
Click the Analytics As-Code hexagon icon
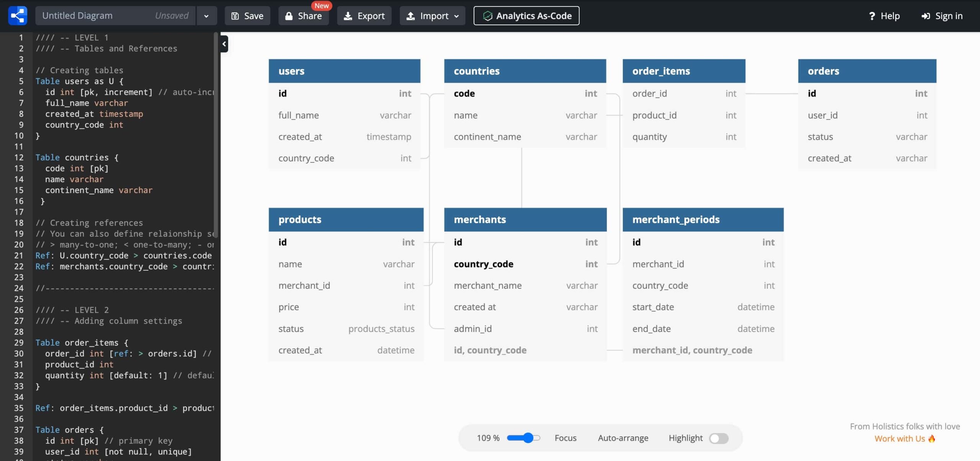tap(487, 16)
